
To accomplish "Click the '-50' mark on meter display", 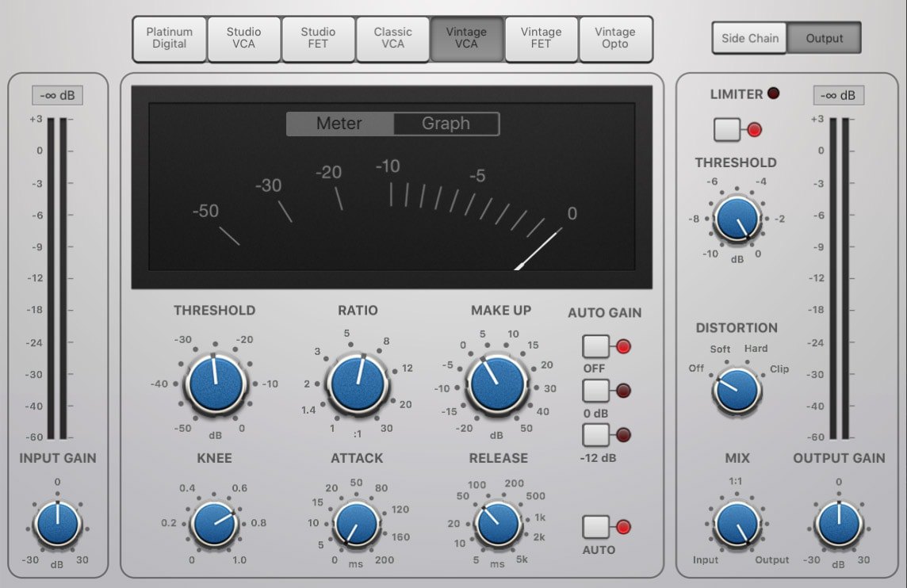I will [206, 211].
